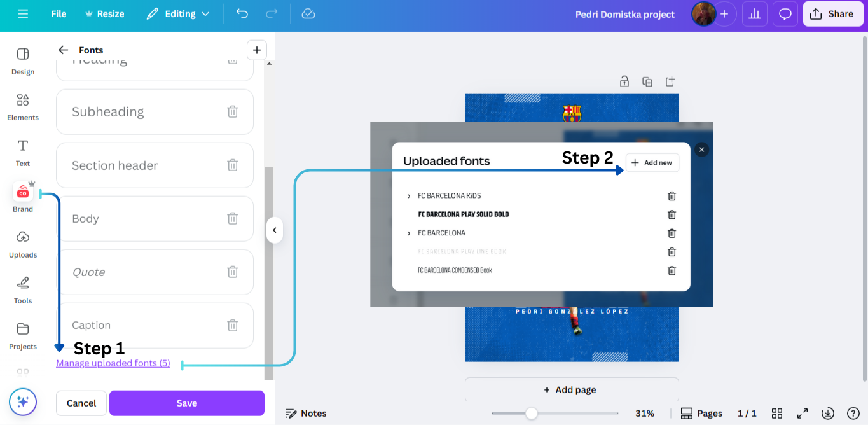
Task: Enter fullscreen present mode icon
Action: coord(803,414)
